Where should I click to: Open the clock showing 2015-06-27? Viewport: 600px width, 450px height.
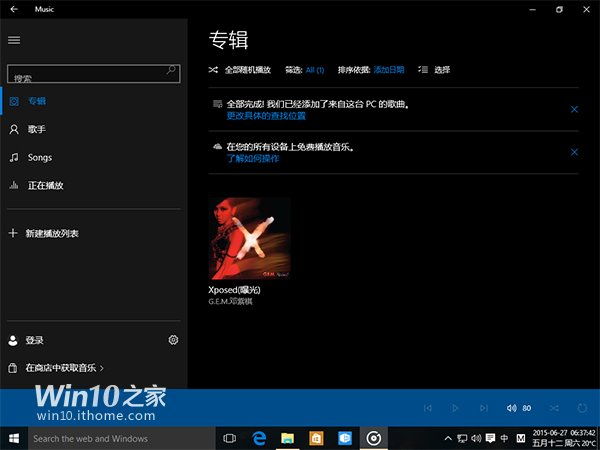pyautogui.click(x=564, y=438)
